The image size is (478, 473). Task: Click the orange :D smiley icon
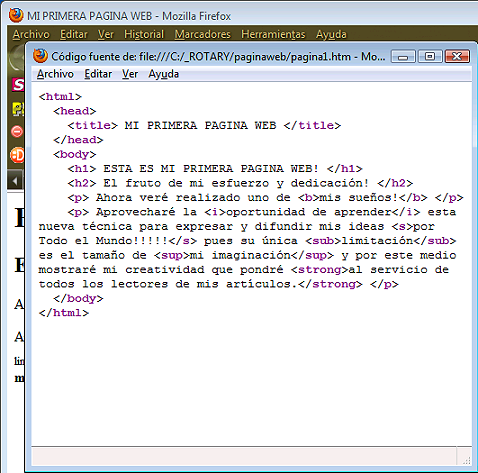(17, 155)
